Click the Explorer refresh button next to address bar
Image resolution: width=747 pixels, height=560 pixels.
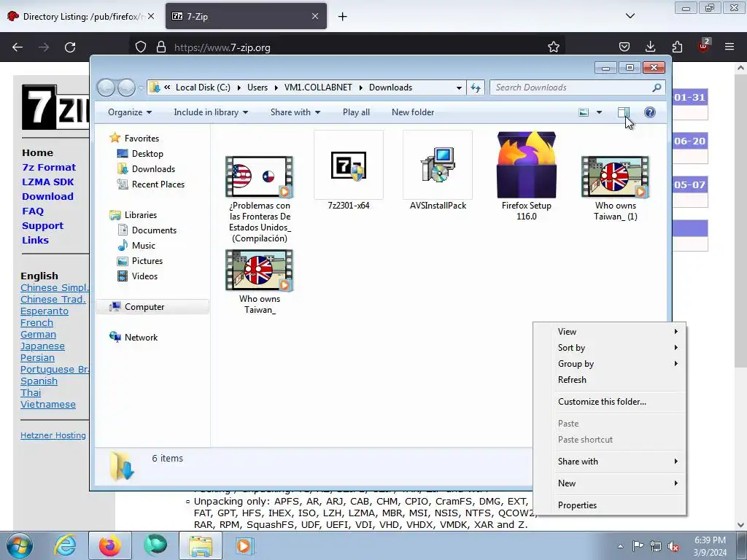point(476,87)
